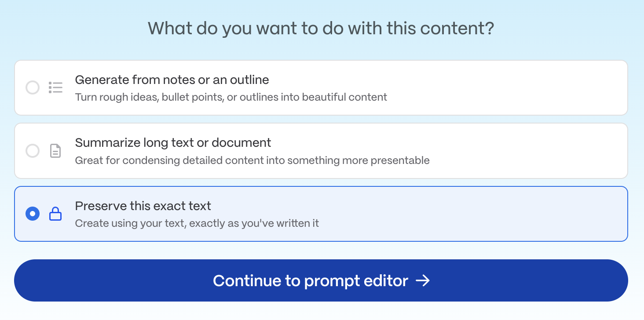Image resolution: width=644 pixels, height=320 pixels.
Task: Select the Generate from notes radio button
Action: tap(33, 87)
